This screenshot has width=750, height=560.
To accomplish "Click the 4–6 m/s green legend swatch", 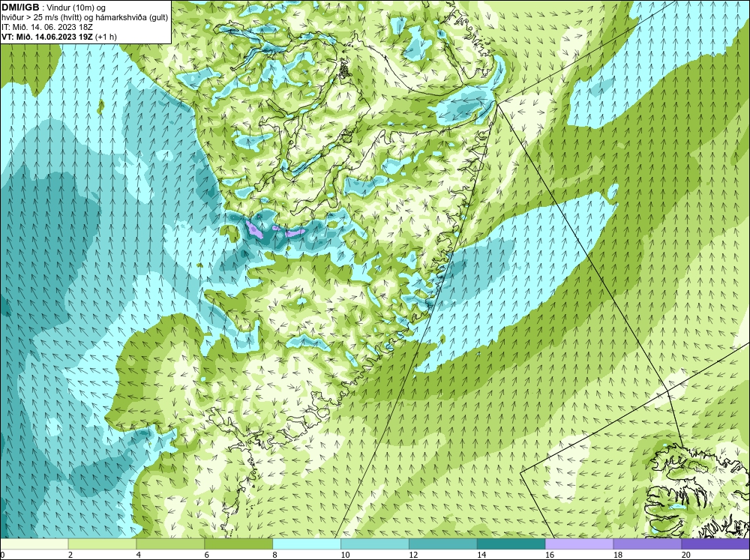I will click(x=170, y=544).
